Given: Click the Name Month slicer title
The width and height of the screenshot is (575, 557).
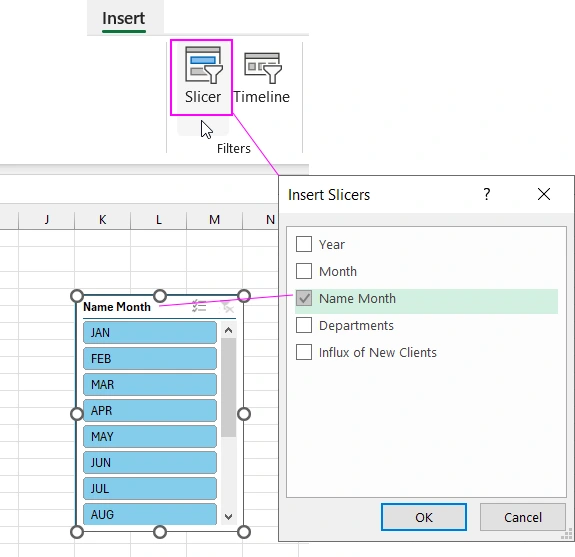Looking at the screenshot, I should (x=117, y=307).
